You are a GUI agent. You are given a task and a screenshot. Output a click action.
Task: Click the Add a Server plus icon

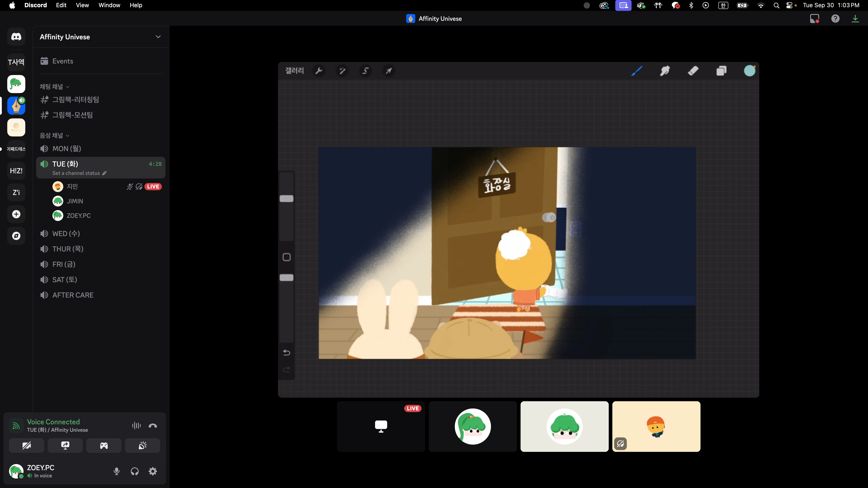[x=16, y=214]
